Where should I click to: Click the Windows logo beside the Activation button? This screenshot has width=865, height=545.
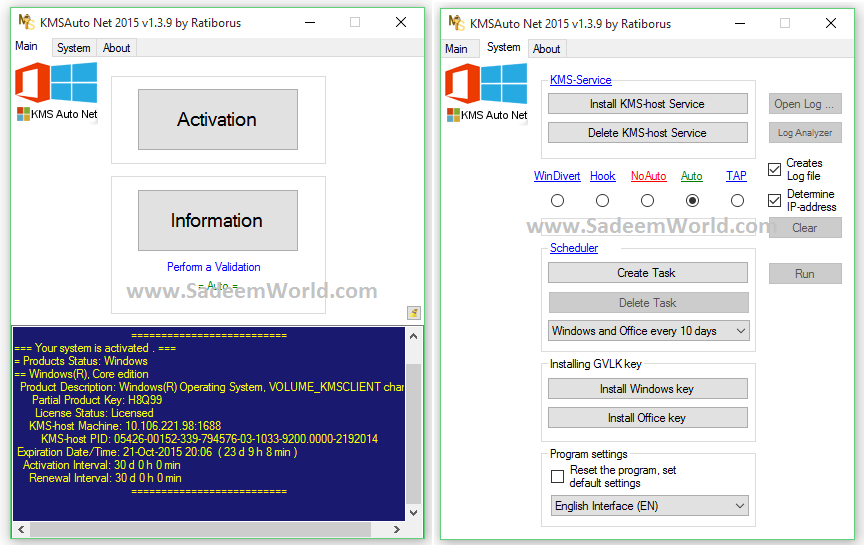[x=76, y=82]
